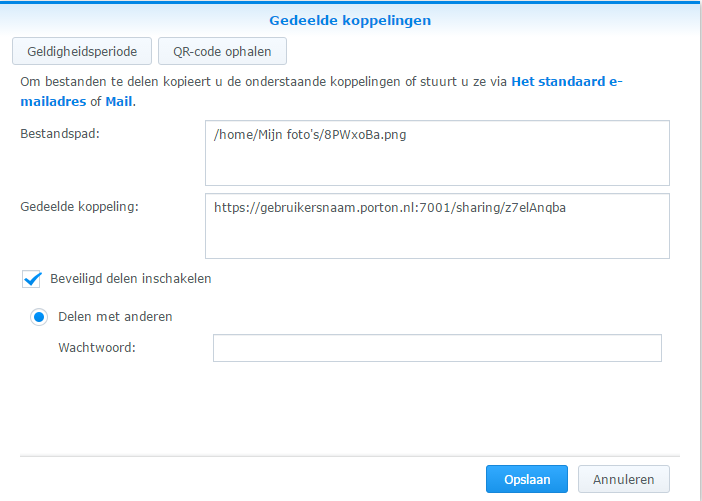Click the empty area of the Gedeelde koppeling box
This screenshot has height=501, width=702.
(x=437, y=237)
